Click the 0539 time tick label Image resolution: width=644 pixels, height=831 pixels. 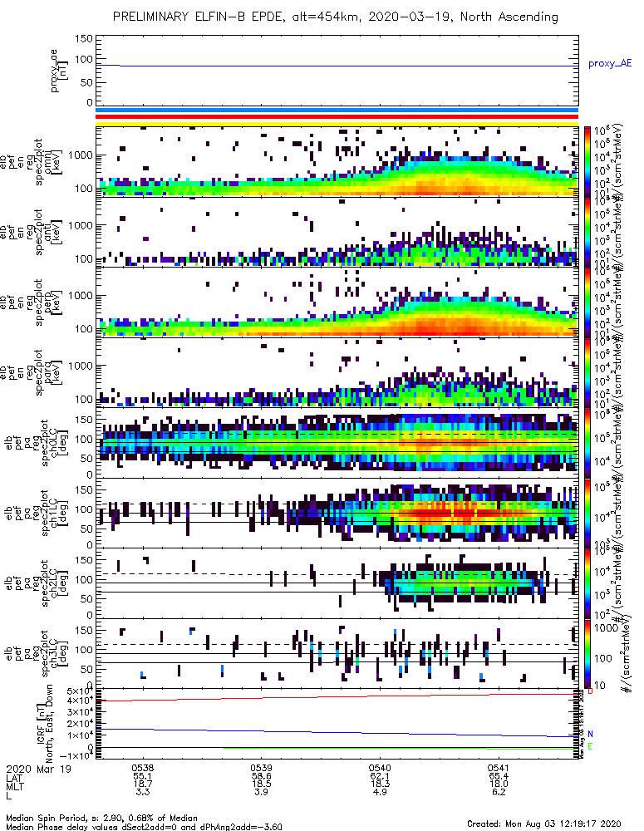pyautogui.click(x=261, y=768)
